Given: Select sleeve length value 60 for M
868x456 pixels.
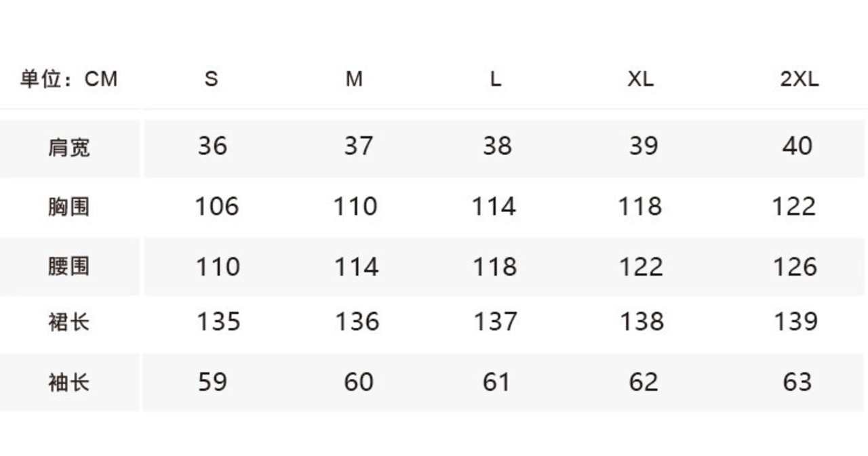Looking at the screenshot, I should [358, 382].
